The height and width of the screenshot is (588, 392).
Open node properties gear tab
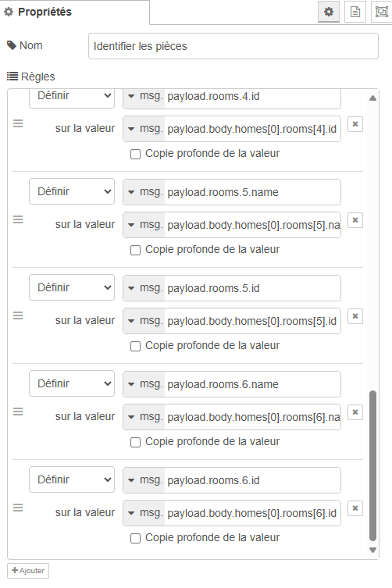[329, 12]
